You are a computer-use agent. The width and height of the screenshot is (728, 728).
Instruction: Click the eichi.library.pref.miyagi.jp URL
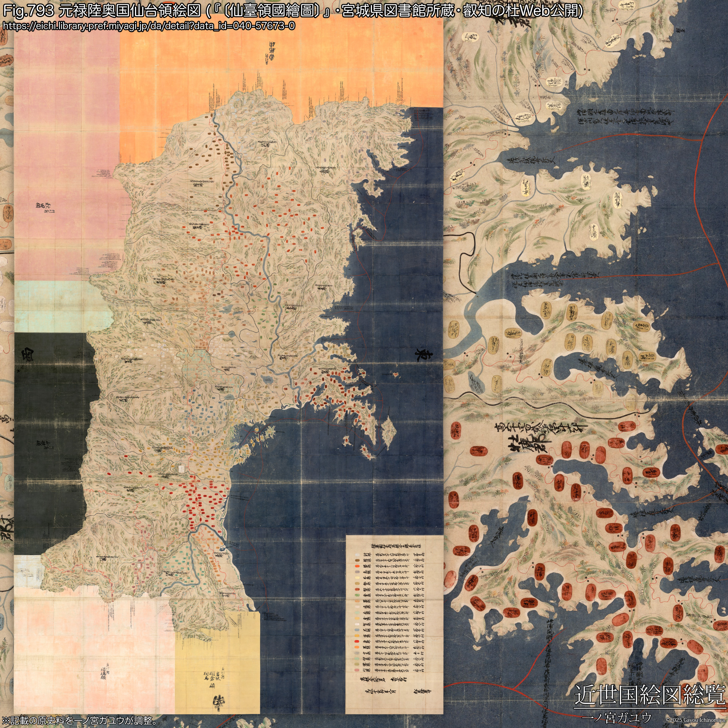149,26
